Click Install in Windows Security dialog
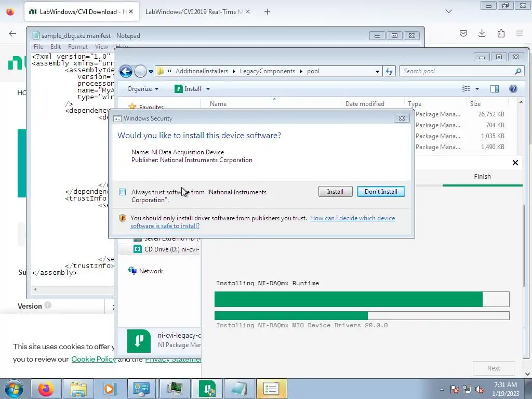 pos(335,191)
